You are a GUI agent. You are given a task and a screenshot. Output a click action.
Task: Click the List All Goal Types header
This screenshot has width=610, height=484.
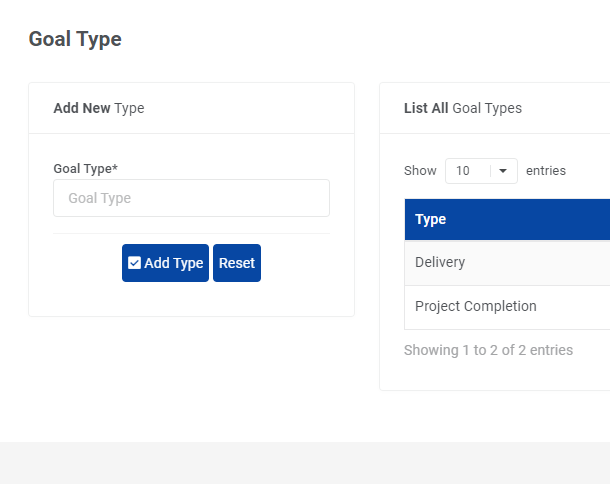(x=463, y=108)
